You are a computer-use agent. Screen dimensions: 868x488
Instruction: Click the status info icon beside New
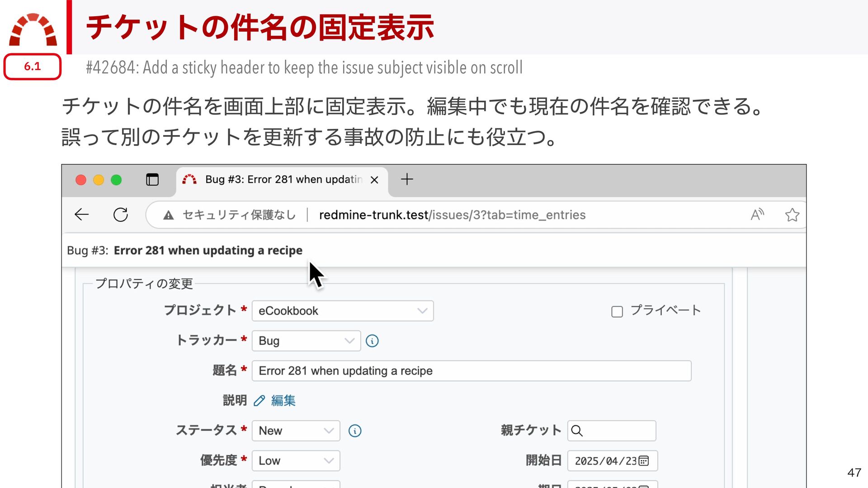355,431
